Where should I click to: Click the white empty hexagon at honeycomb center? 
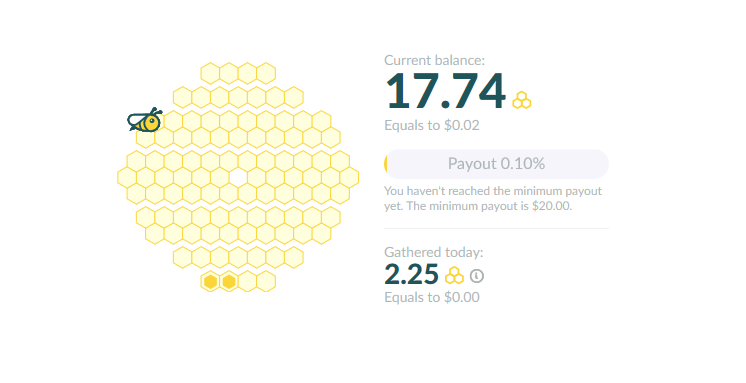[x=238, y=177]
